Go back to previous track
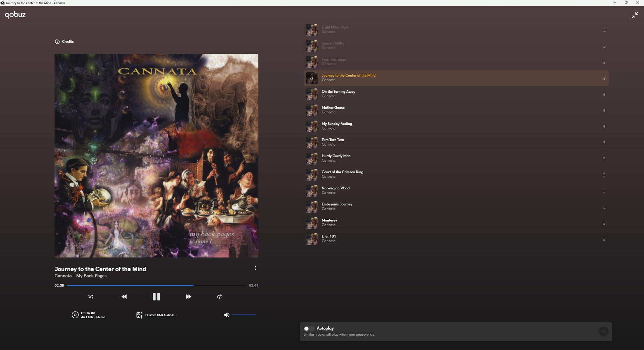Viewport: 644px width, 350px height. click(x=124, y=297)
